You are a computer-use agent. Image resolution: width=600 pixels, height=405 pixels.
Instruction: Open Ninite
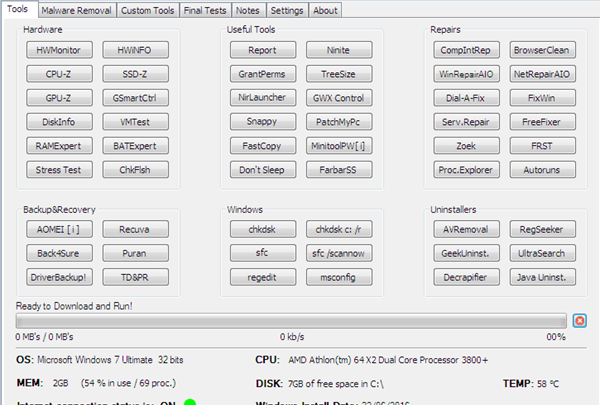point(339,50)
